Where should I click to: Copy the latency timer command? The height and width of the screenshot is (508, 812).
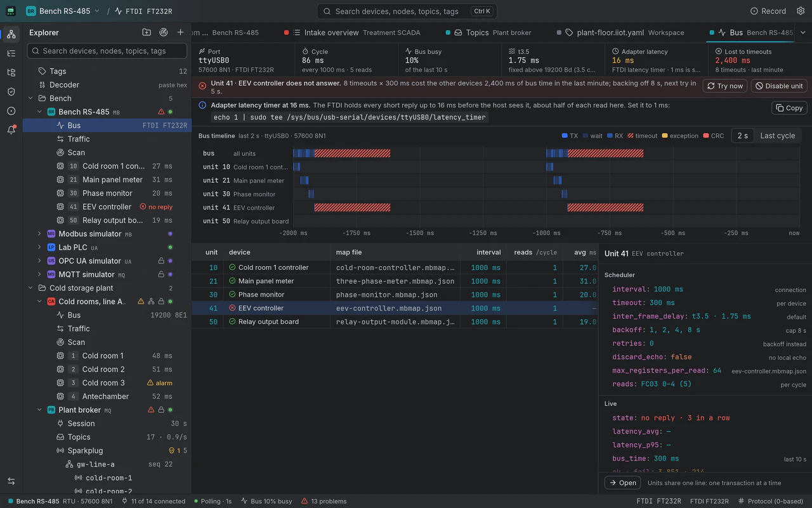pos(789,108)
